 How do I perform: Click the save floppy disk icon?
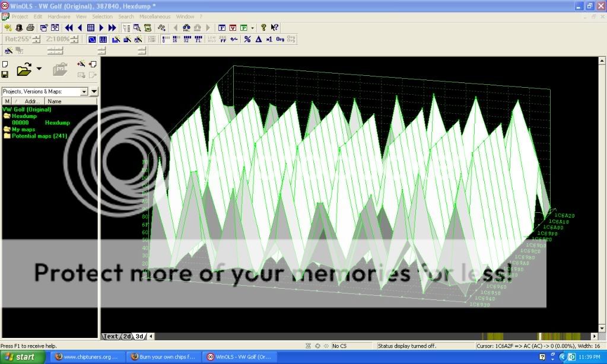[5, 74]
